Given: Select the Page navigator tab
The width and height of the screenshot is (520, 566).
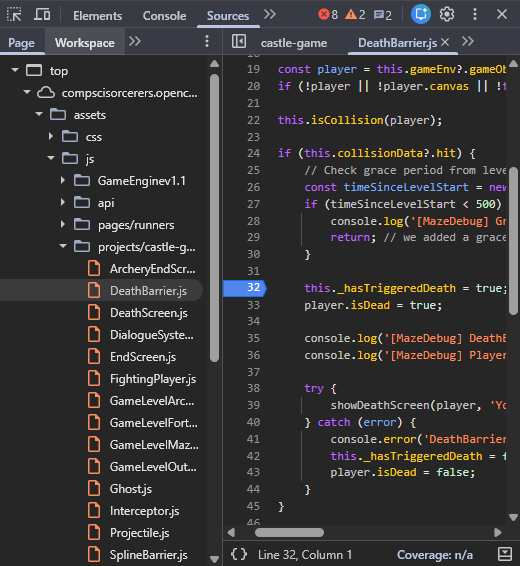Looking at the screenshot, I should (22, 43).
